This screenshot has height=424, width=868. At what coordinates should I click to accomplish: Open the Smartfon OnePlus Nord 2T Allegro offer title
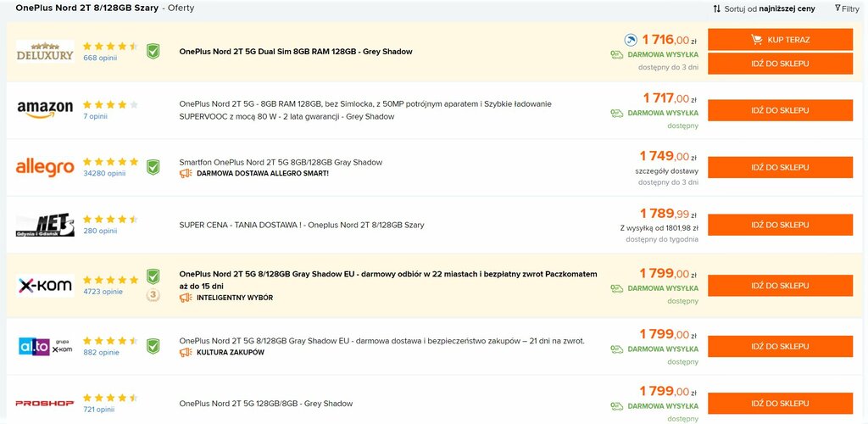(281, 162)
